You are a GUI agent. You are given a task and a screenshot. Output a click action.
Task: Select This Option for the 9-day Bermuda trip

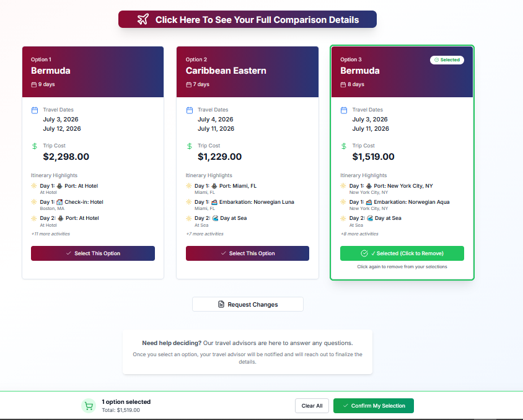coord(92,253)
